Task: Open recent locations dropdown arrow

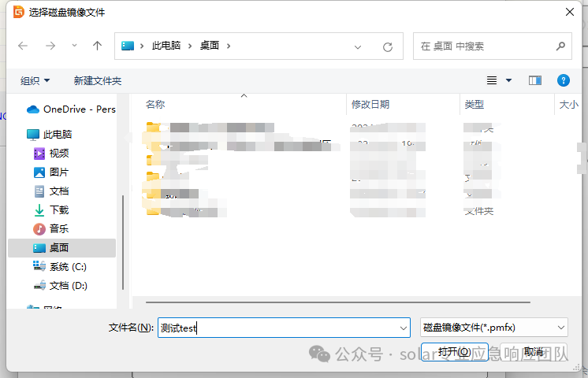Action: [x=74, y=46]
